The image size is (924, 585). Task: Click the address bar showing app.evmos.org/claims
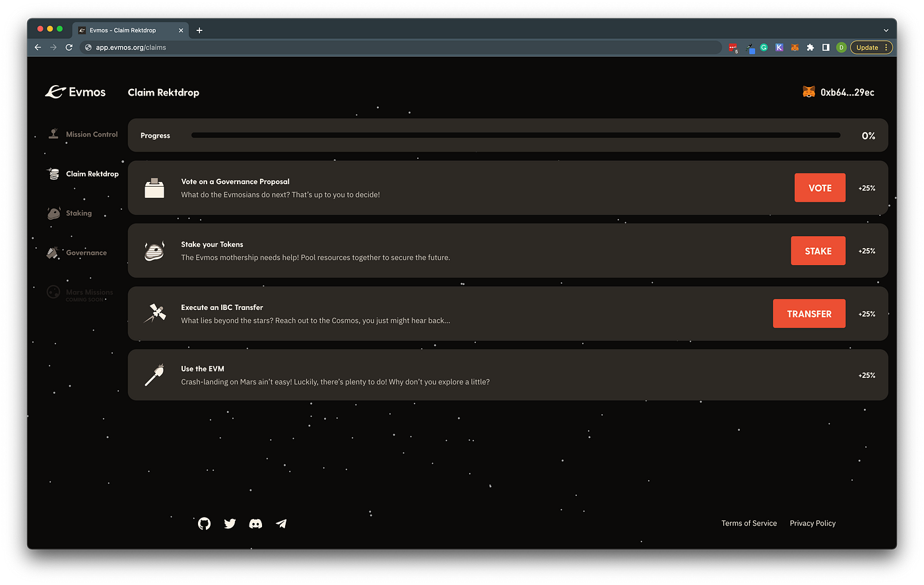click(x=401, y=47)
